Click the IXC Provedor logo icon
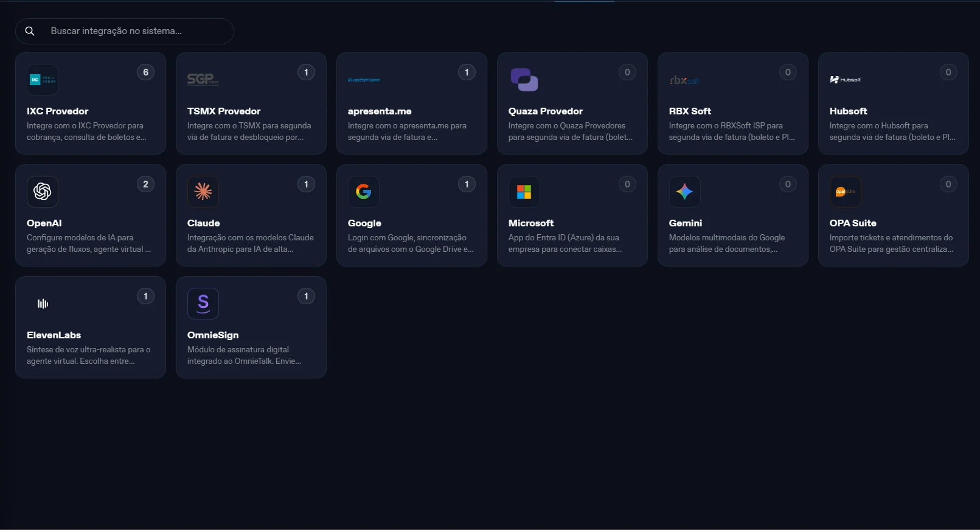The width and height of the screenshot is (980, 530). pos(43,80)
